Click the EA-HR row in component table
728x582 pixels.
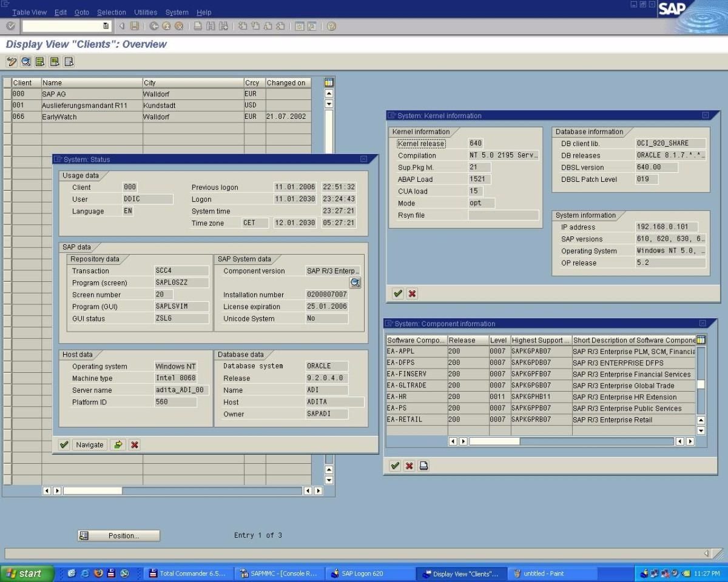pos(541,397)
